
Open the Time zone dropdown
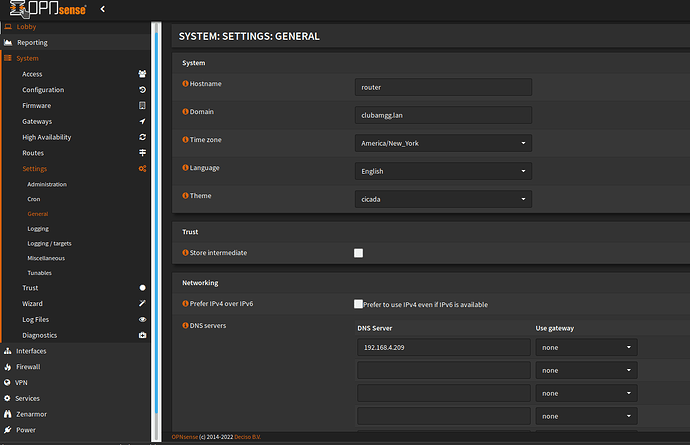click(x=443, y=143)
